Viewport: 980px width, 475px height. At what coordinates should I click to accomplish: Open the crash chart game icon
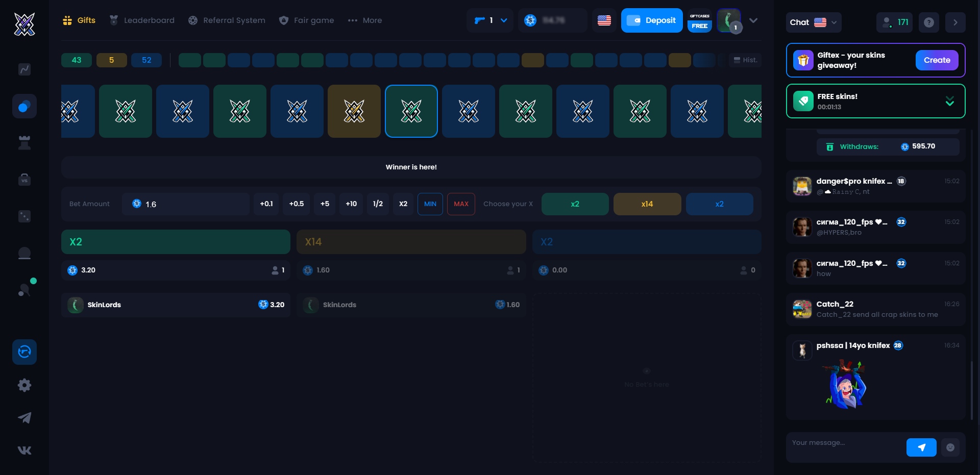[x=24, y=69]
